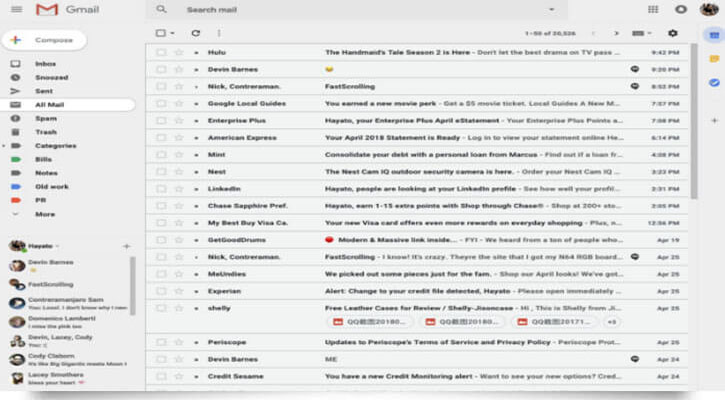
Task: Open the account profile picture
Action: pyautogui.click(x=709, y=9)
